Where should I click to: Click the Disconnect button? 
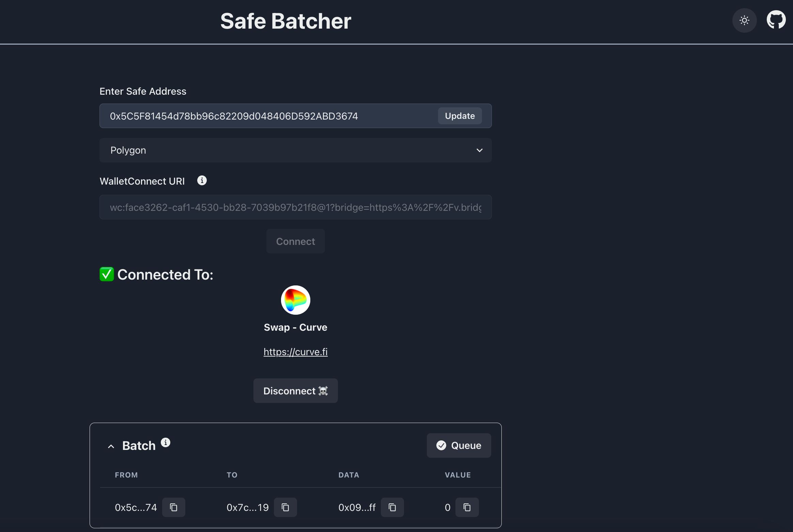point(295,391)
